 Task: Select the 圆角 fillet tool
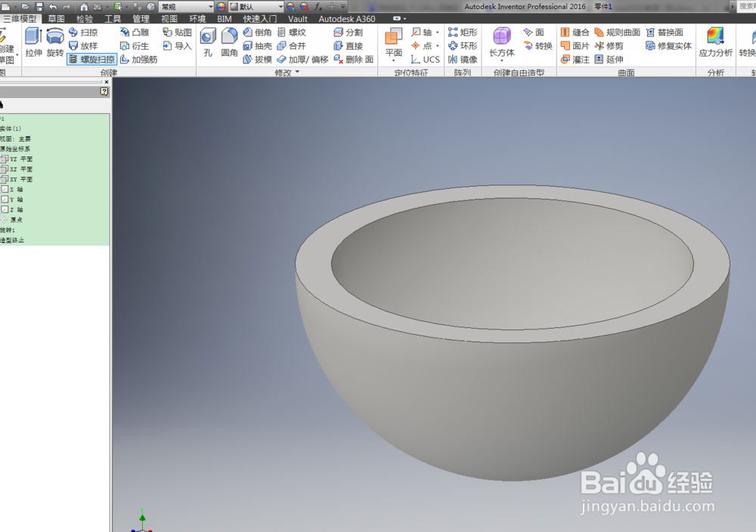pos(229,42)
